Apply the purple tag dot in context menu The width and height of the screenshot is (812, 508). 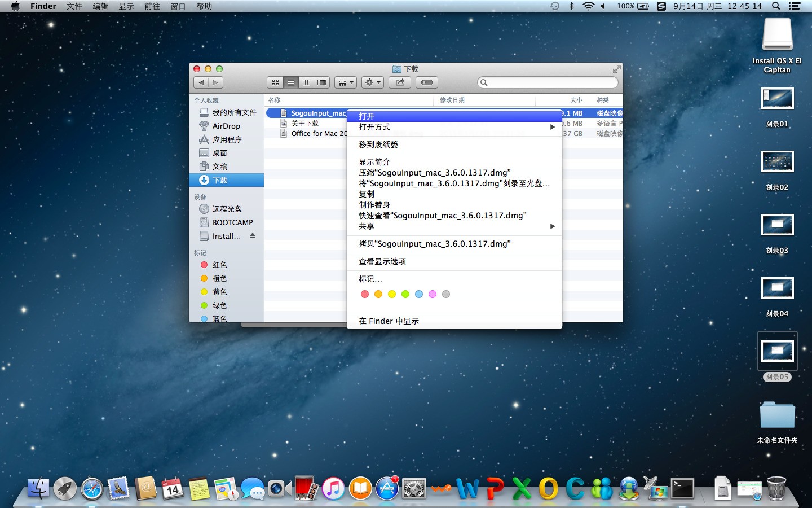(x=433, y=294)
